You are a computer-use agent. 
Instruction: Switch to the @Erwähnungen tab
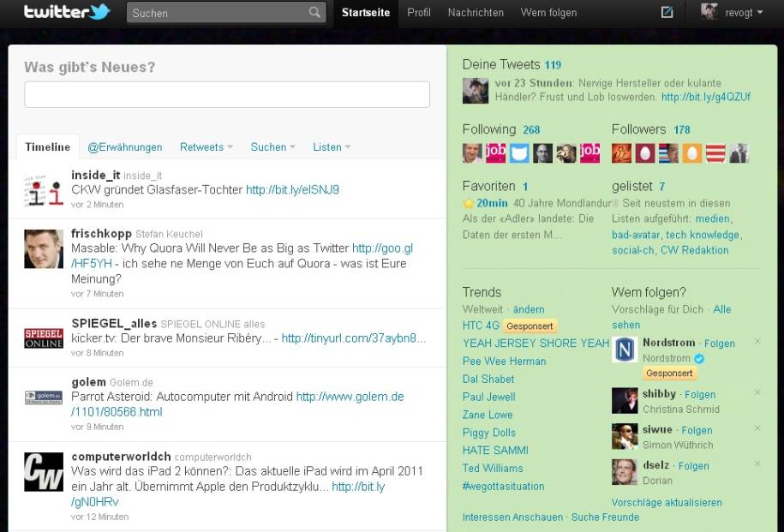coord(125,147)
